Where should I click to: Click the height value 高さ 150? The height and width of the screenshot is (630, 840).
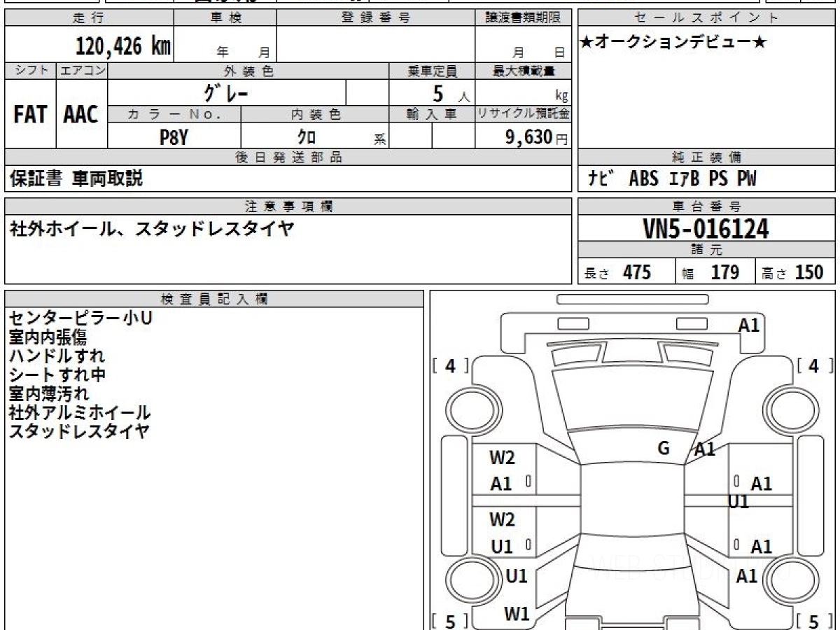pos(793,272)
